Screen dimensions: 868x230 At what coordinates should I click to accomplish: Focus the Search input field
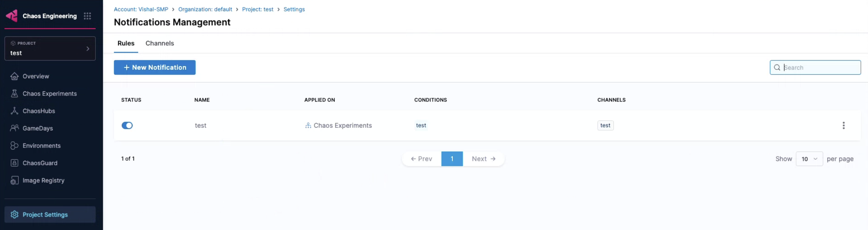pyautogui.click(x=820, y=68)
